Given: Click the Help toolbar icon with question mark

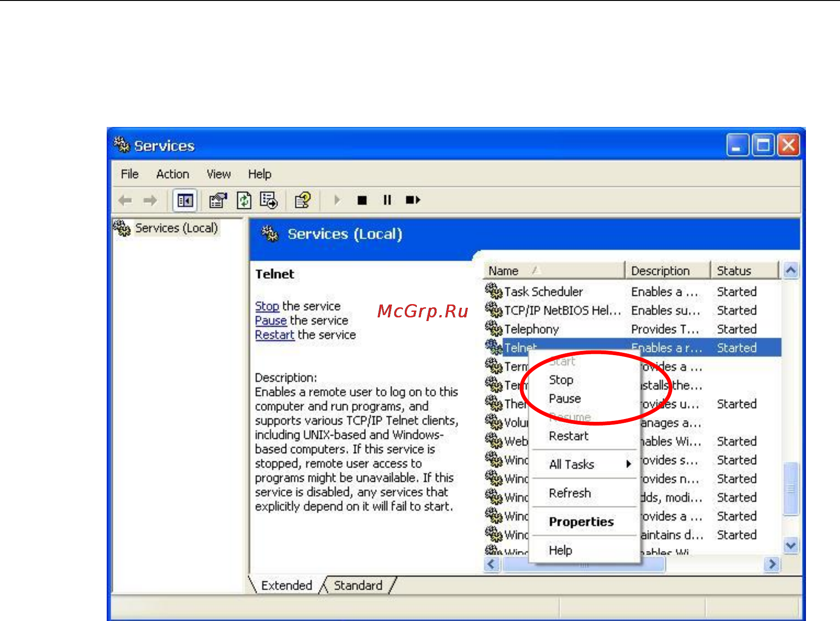Looking at the screenshot, I should (x=303, y=201).
